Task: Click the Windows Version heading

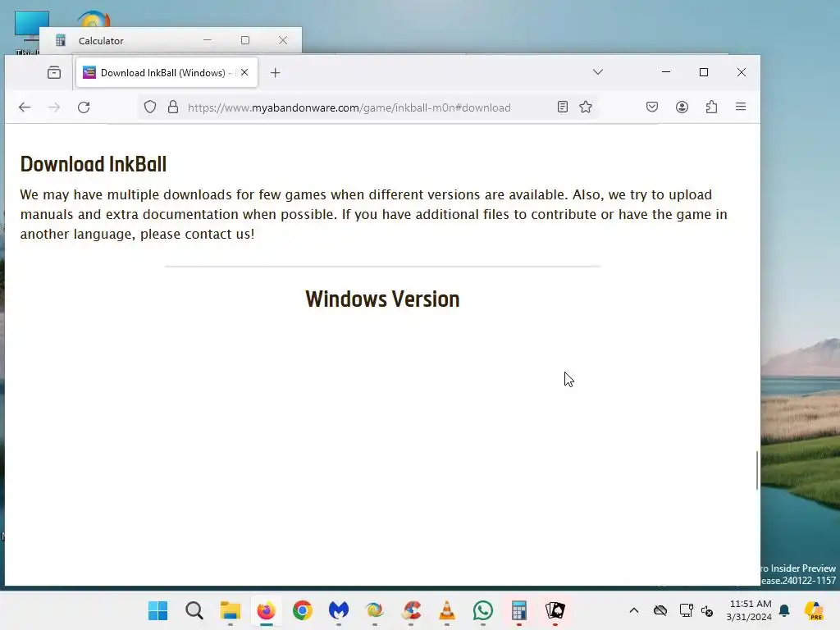Action: click(382, 299)
